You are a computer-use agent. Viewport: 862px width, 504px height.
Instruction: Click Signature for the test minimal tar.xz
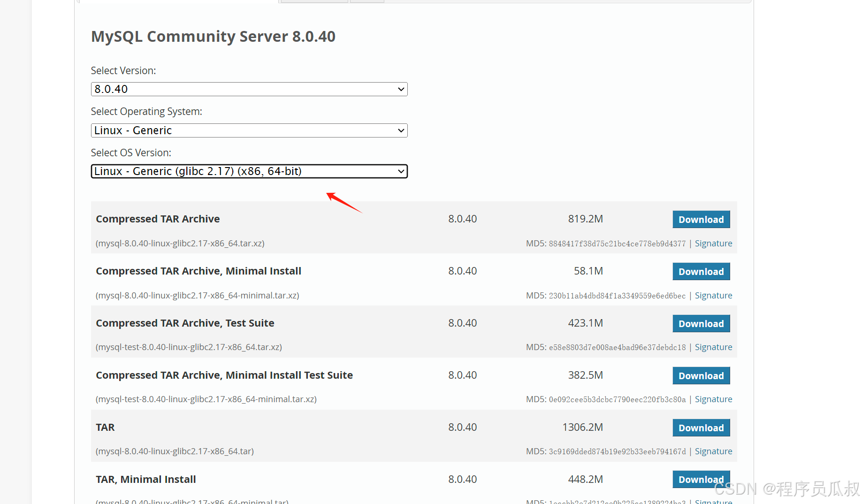(x=713, y=399)
